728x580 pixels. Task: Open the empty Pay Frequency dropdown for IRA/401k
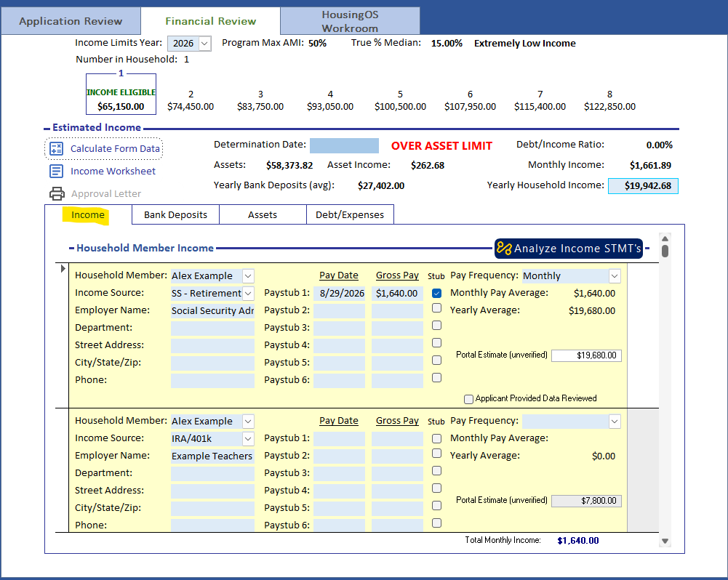pyautogui.click(x=615, y=422)
